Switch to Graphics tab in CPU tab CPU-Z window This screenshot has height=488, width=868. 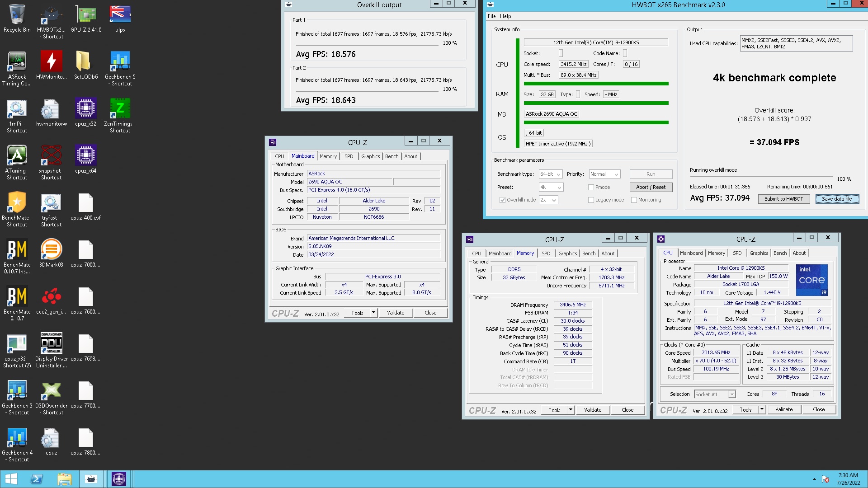(x=759, y=253)
